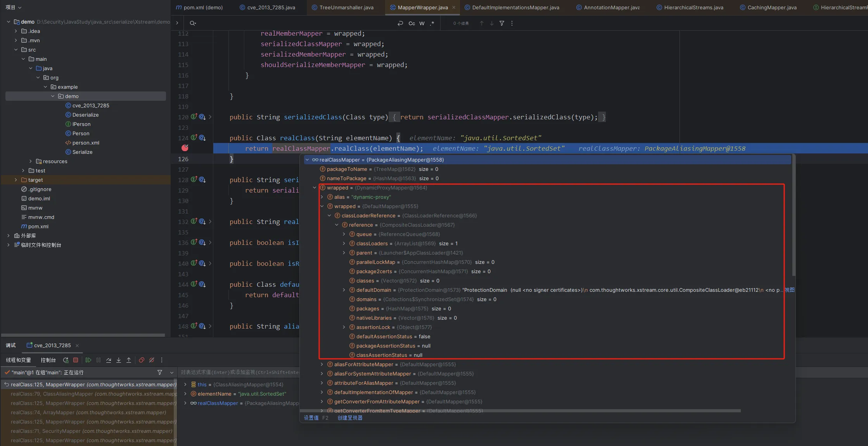868x446 pixels.
Task: Stop the debug session with red square
Action: pyautogui.click(x=76, y=360)
